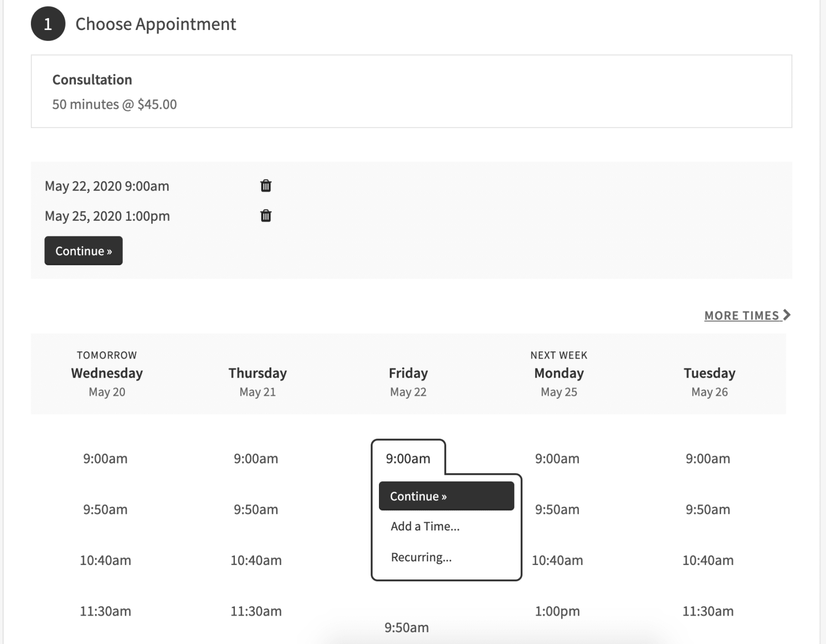826x644 pixels.
Task: Select Monday 1:00pm time slot
Action: click(x=557, y=611)
